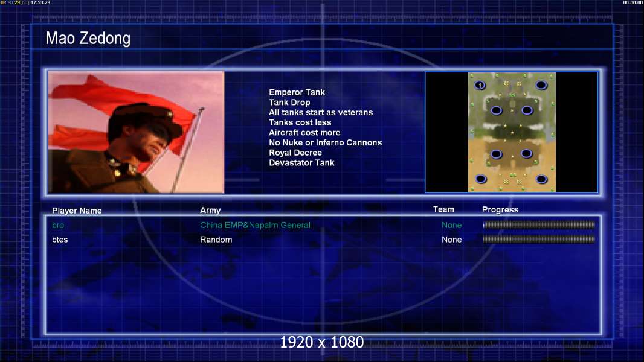Screen dimensions: 644x362
Task: Select start position marker numbered 1 on map
Action: (x=480, y=85)
